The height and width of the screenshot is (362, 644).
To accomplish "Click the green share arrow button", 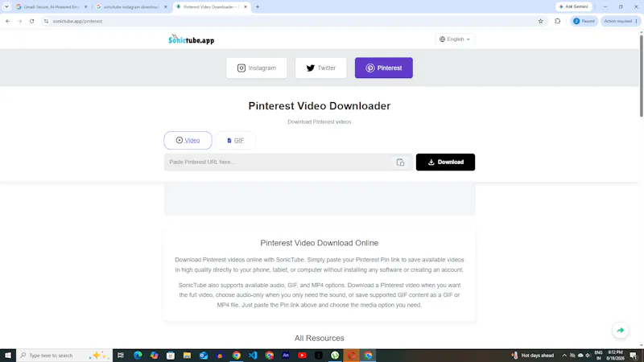I will tap(620, 331).
